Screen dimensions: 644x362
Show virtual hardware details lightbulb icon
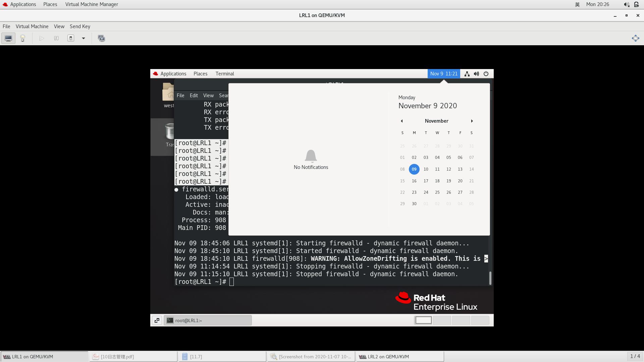coord(23,38)
